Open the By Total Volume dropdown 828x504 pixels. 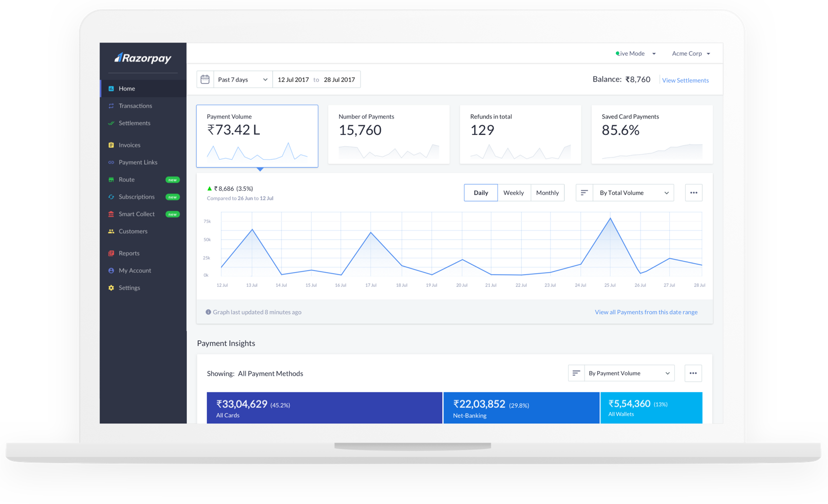coord(633,193)
